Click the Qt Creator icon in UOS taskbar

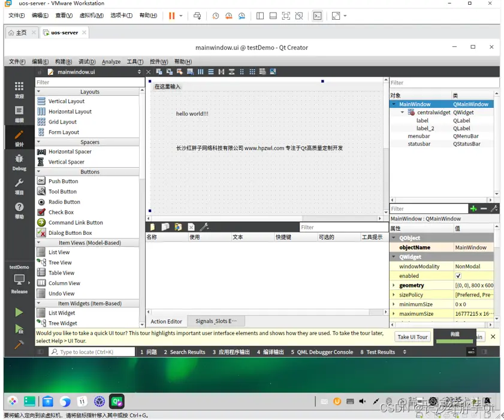pyautogui.click(x=117, y=401)
